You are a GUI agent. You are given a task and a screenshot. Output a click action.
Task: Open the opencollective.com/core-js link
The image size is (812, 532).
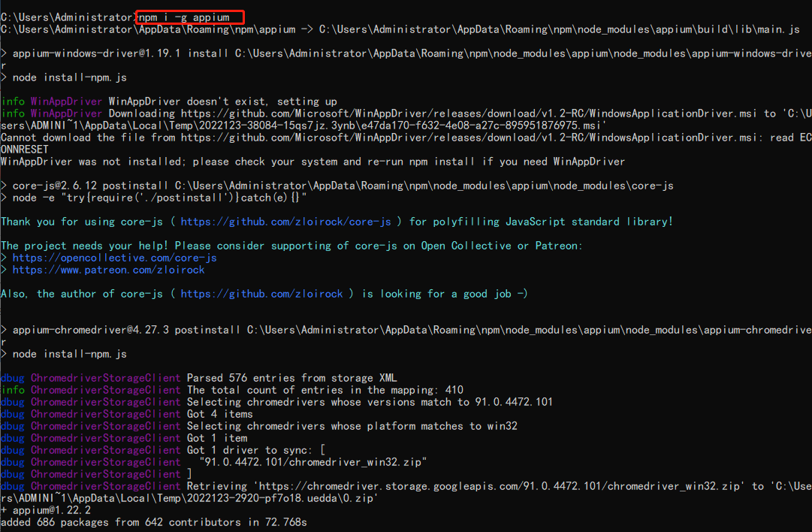pyautogui.click(x=114, y=258)
